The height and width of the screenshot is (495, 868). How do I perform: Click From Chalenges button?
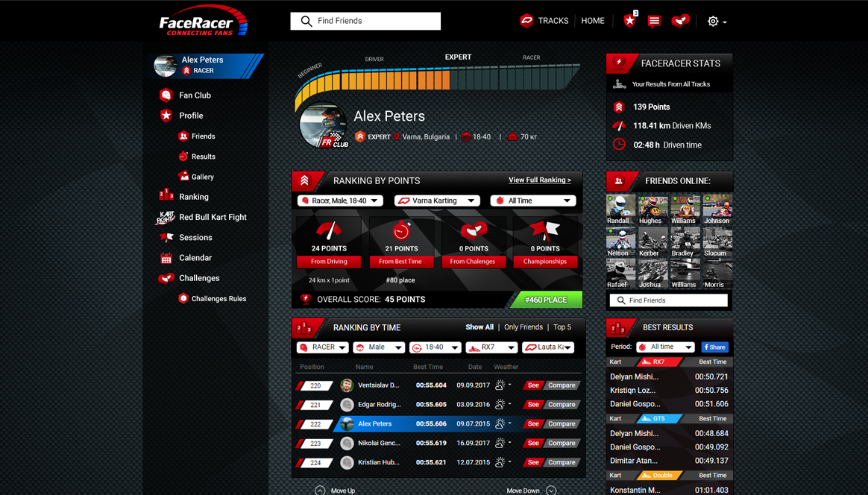pos(473,262)
